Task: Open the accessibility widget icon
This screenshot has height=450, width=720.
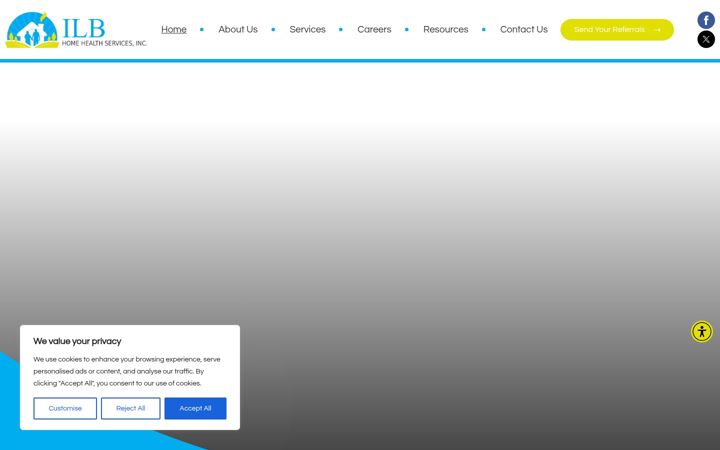Action: coord(702,332)
